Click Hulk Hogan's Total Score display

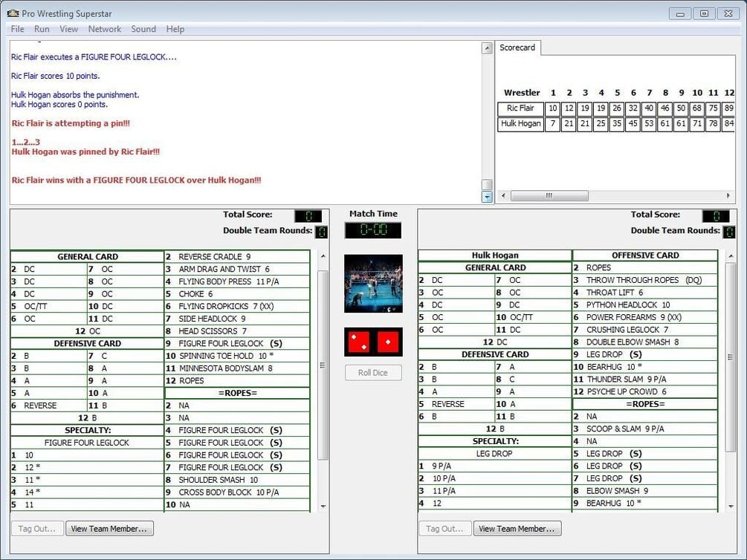point(716,216)
